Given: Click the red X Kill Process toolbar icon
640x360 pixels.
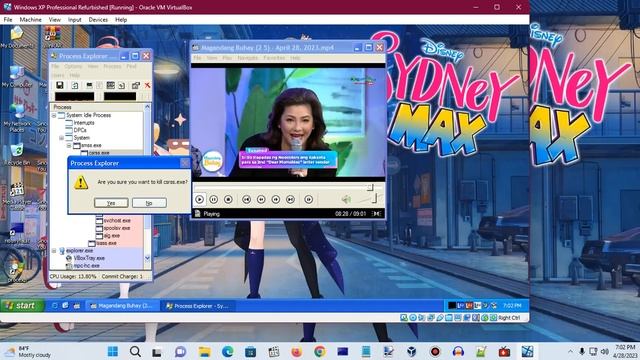Looking at the screenshot, I should (147, 85).
